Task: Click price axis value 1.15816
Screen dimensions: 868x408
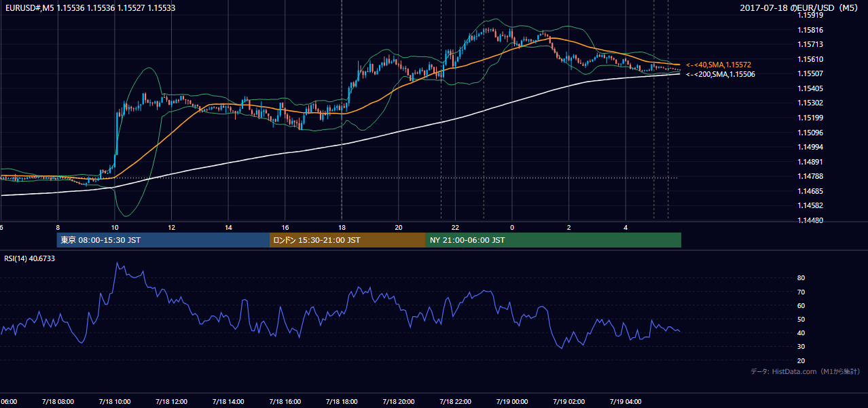Action: tap(811, 30)
